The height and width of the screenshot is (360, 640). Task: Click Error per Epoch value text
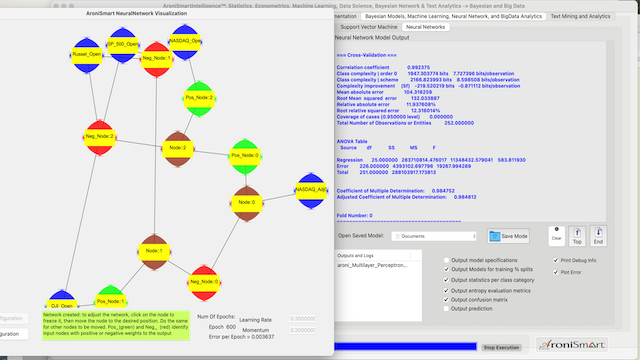[x=241, y=337]
